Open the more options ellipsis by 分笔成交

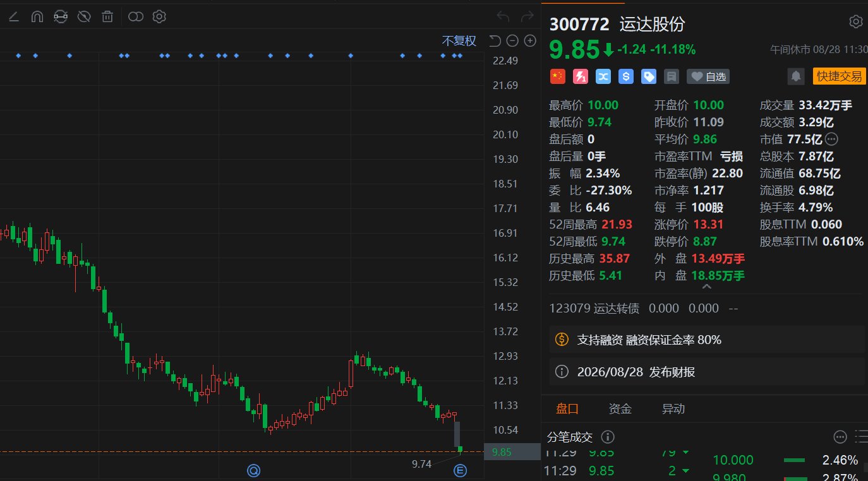point(840,437)
